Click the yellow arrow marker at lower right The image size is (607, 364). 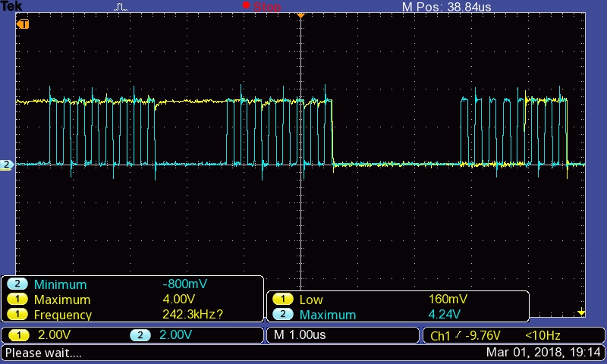tap(581, 312)
